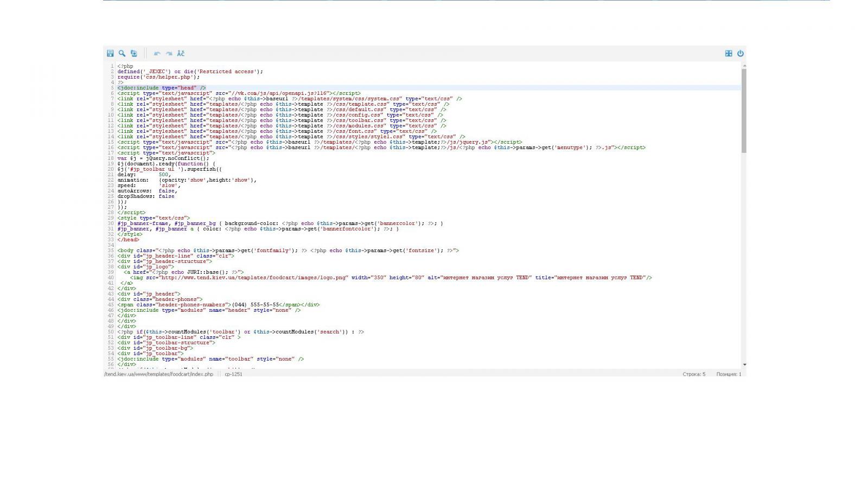The width and height of the screenshot is (868, 488).
Task: Undo the last edit using left arrow
Action: point(157,53)
